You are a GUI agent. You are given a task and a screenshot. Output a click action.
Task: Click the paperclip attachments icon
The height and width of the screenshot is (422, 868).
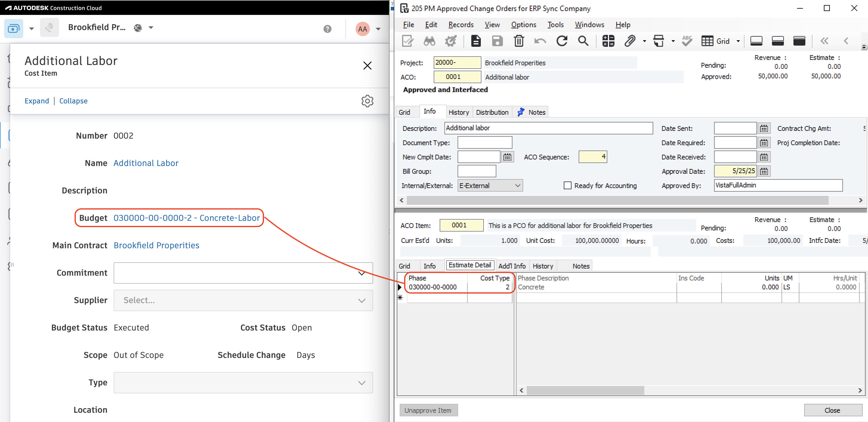tap(629, 41)
